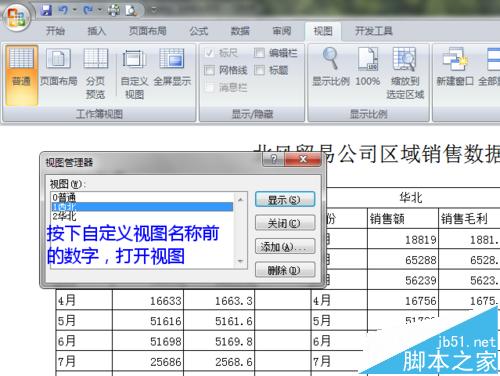Open the 数据 ribbon tab
500x376 pixels.
click(240, 31)
